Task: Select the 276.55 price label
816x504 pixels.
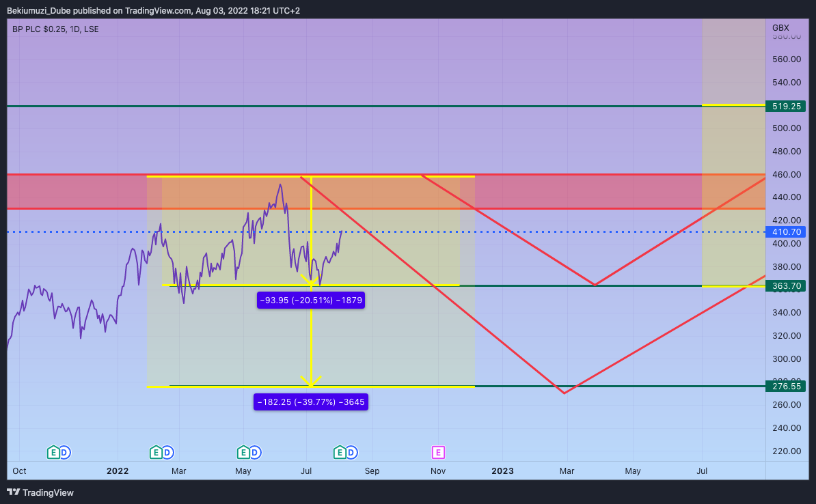Action: pos(786,386)
